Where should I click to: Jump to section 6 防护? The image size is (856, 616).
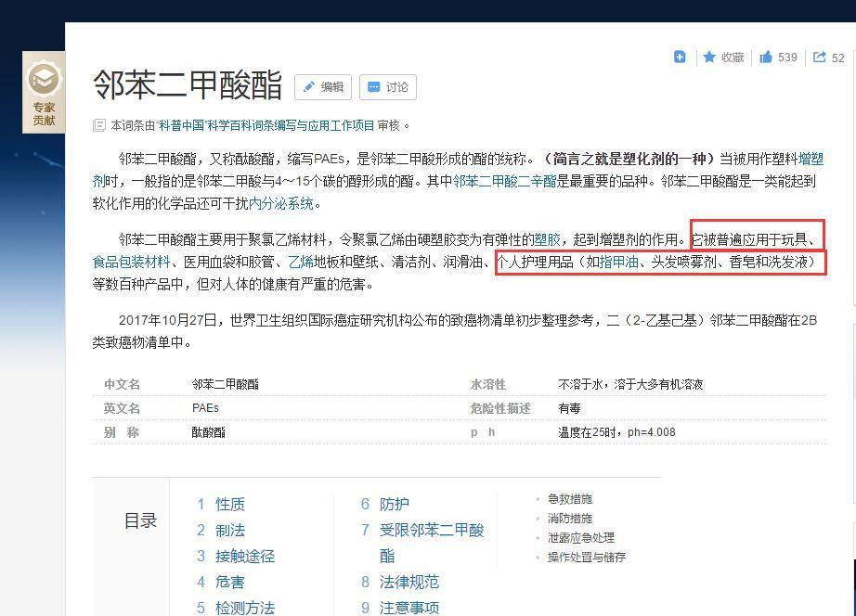[394, 504]
